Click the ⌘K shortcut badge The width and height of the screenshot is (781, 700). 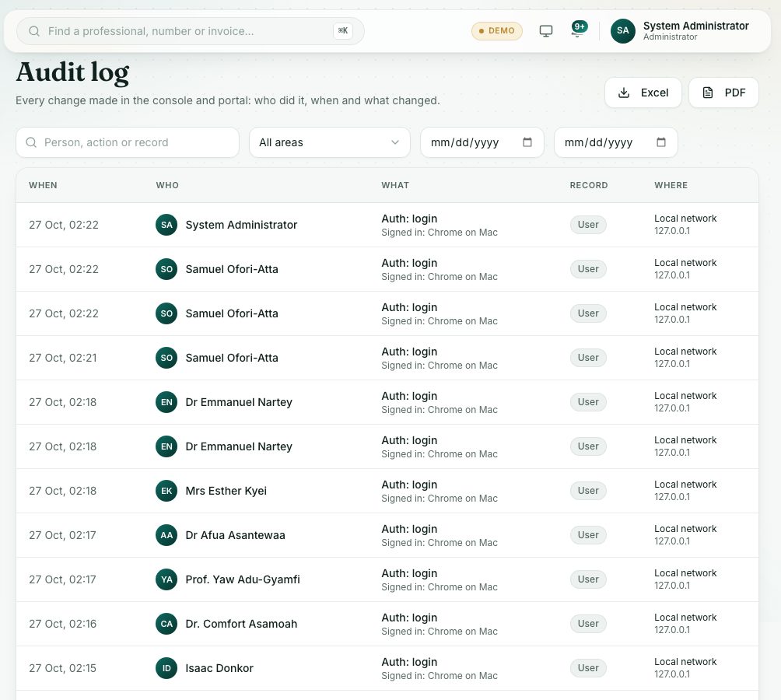point(343,31)
